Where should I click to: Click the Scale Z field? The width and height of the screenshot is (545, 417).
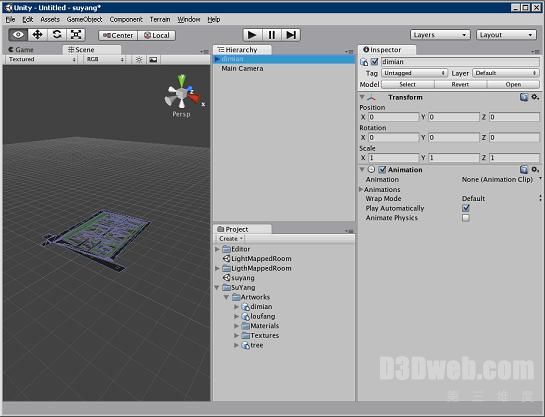[514, 158]
